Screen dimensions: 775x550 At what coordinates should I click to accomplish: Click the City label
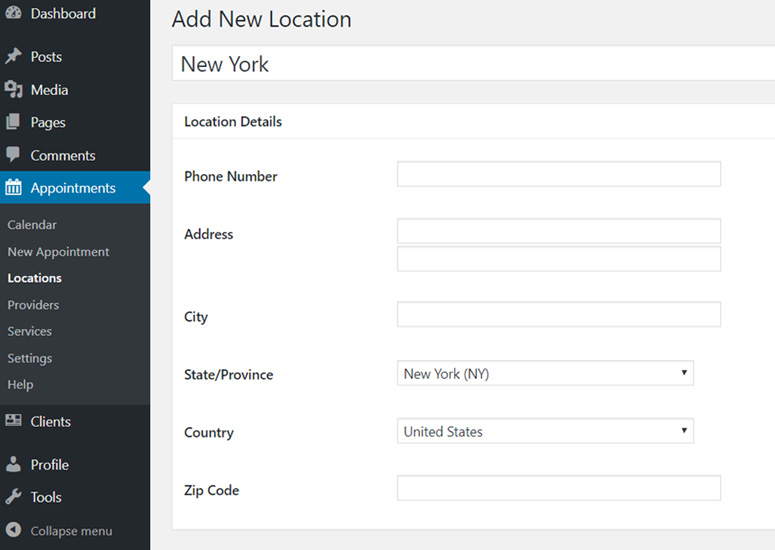pyautogui.click(x=196, y=317)
